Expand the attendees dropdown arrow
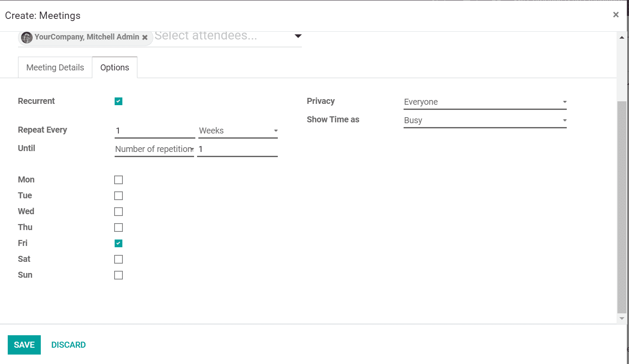Image resolution: width=629 pixels, height=364 pixels. coord(298,36)
